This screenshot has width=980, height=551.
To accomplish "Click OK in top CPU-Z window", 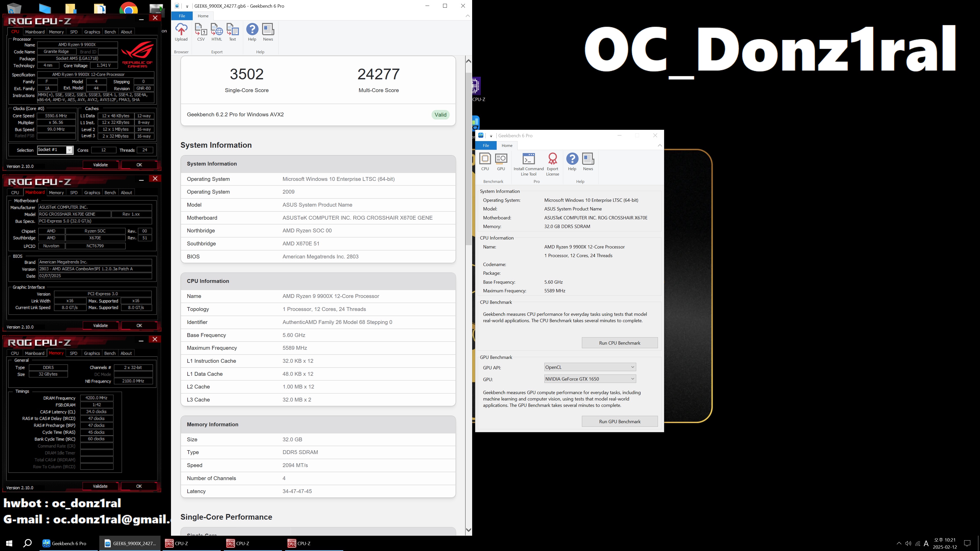I will coord(139,165).
